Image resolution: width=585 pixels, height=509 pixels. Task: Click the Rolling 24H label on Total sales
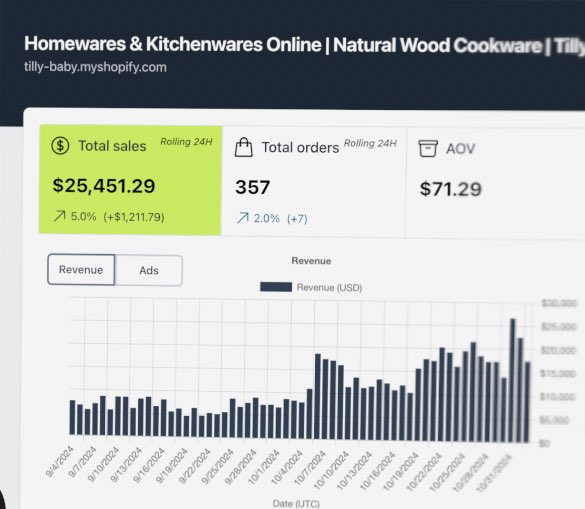[x=186, y=142]
